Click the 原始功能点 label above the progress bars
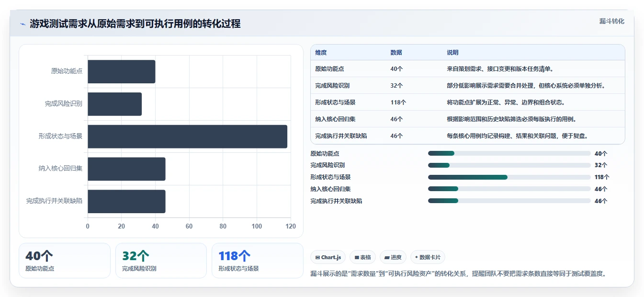 point(325,154)
